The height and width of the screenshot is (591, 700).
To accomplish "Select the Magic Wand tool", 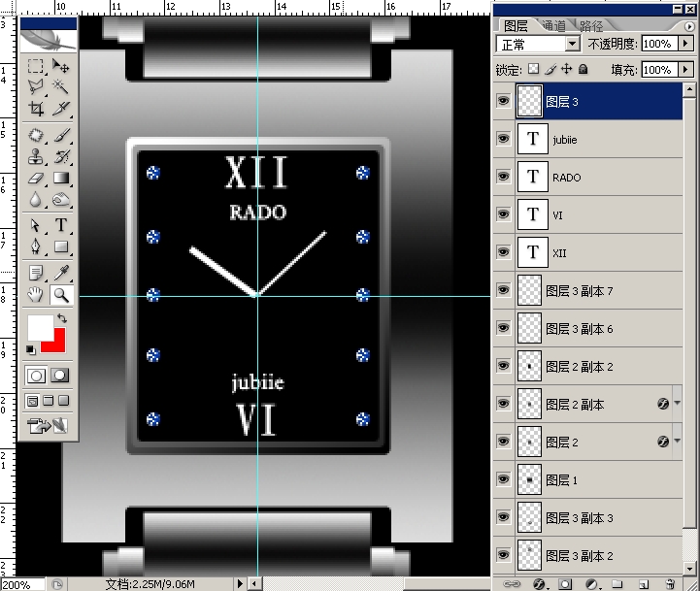I will [61, 86].
